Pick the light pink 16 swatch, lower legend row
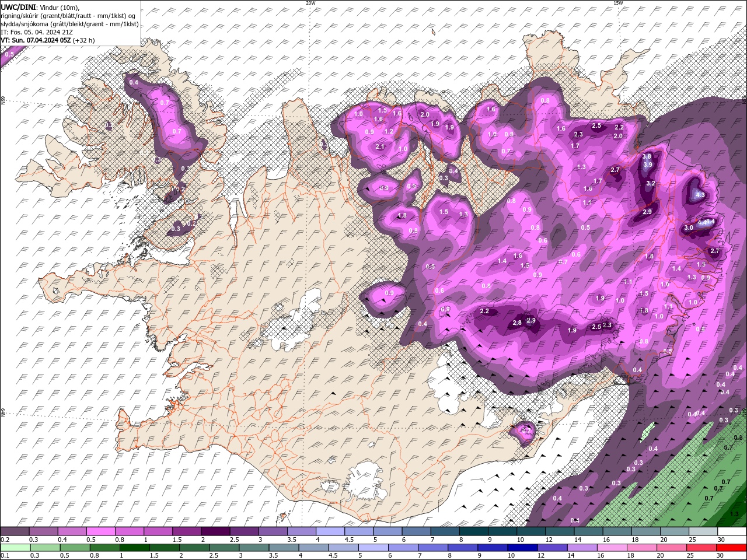The height and width of the screenshot is (560, 747). pyautogui.click(x=612, y=547)
